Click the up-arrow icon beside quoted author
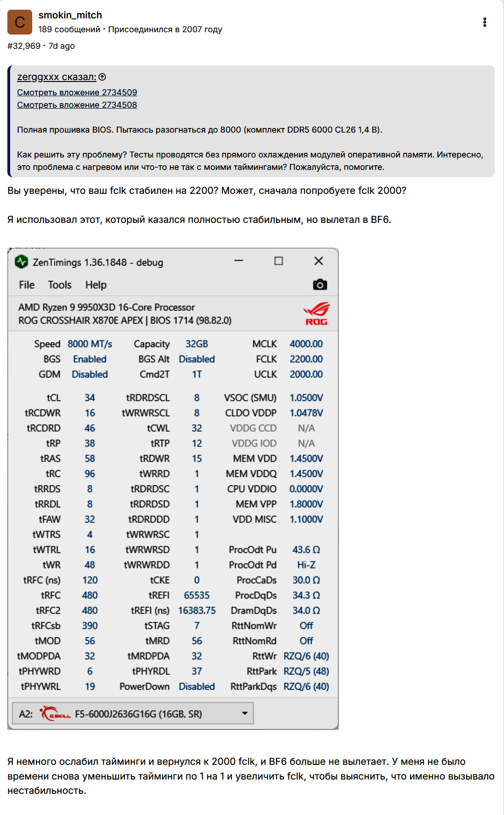The image size is (504, 815). tap(102, 77)
